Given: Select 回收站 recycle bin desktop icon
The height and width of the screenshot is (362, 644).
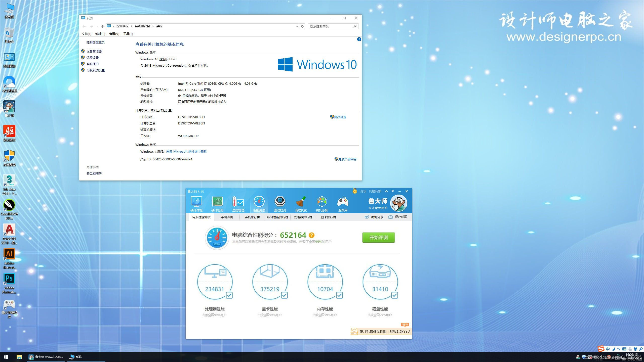Looking at the screenshot, I should pos(9,35).
